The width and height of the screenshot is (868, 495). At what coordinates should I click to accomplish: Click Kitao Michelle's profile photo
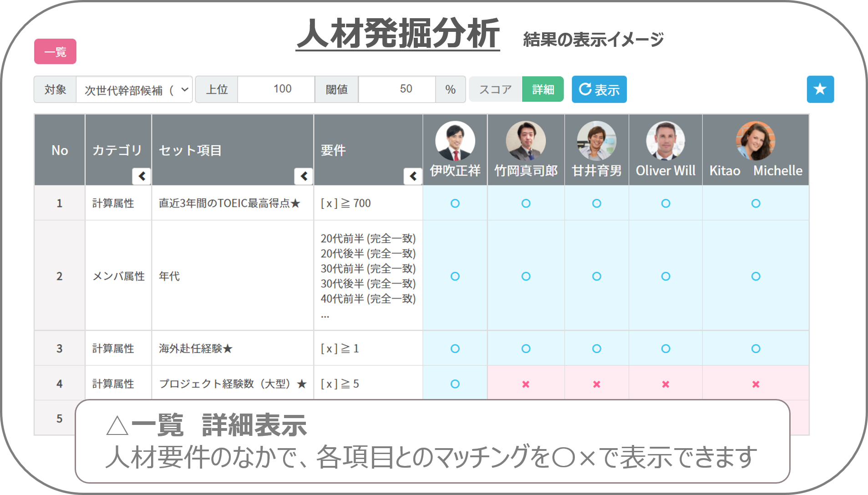pyautogui.click(x=756, y=141)
